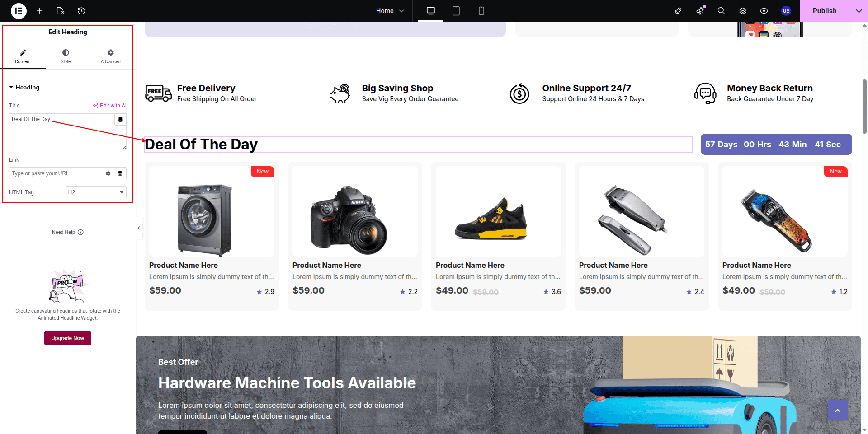Click the Edit with AI link
868x434 pixels.
[x=110, y=106]
